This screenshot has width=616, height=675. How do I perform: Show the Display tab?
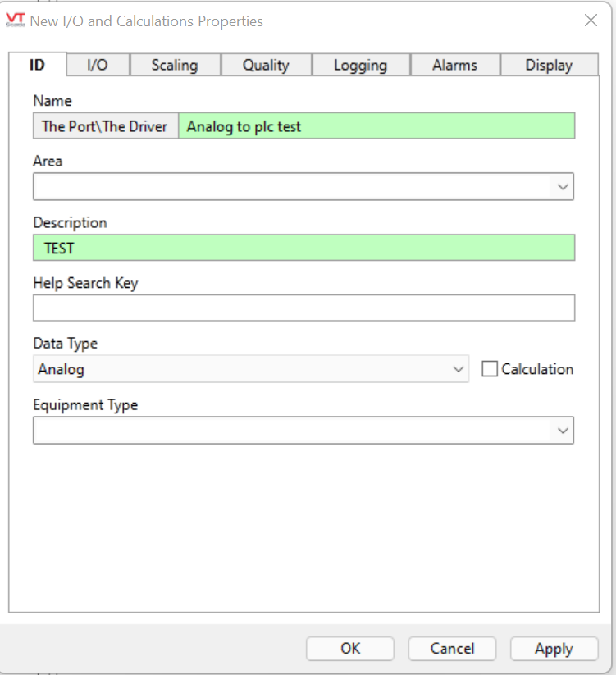tap(549, 66)
